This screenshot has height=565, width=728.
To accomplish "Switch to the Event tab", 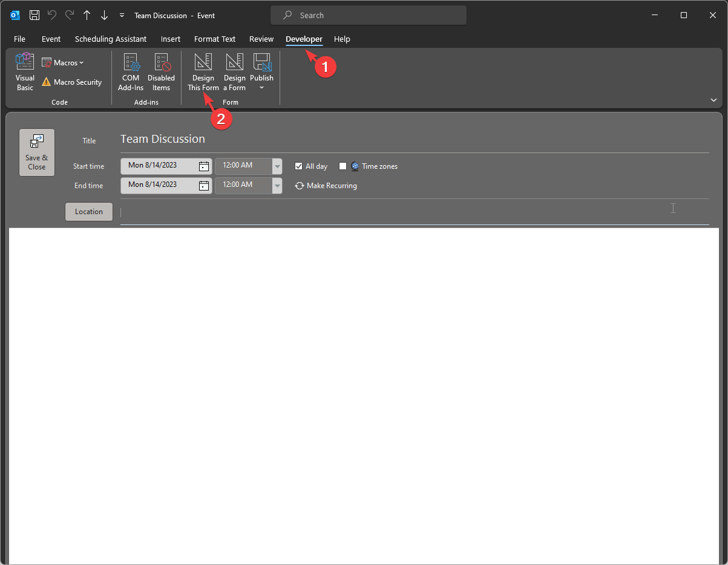I will pos(51,39).
